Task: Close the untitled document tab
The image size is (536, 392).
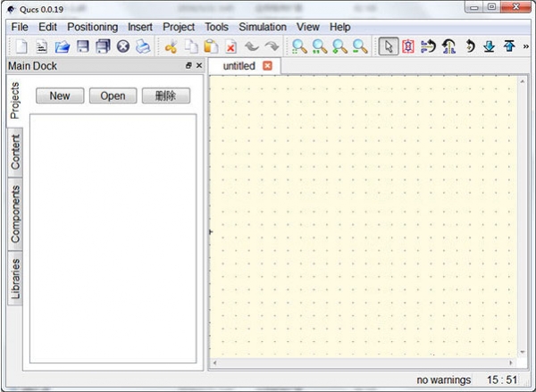Action: (x=267, y=66)
